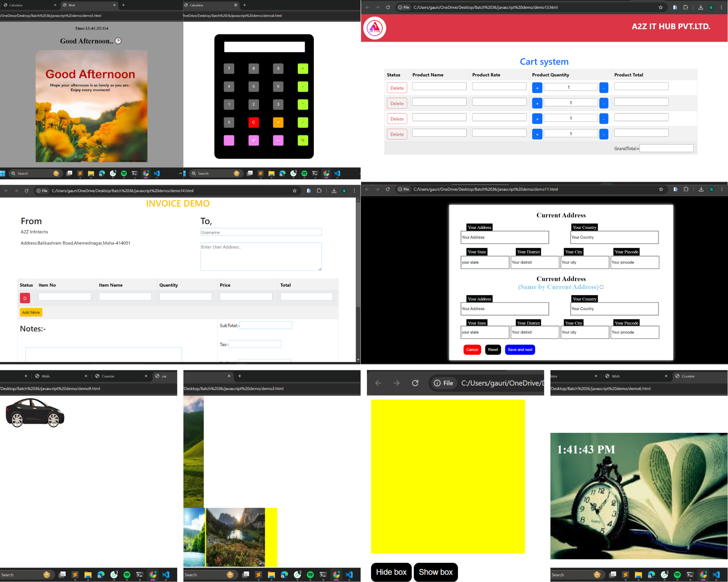Open downloads icon in demo11 window

(701, 189)
